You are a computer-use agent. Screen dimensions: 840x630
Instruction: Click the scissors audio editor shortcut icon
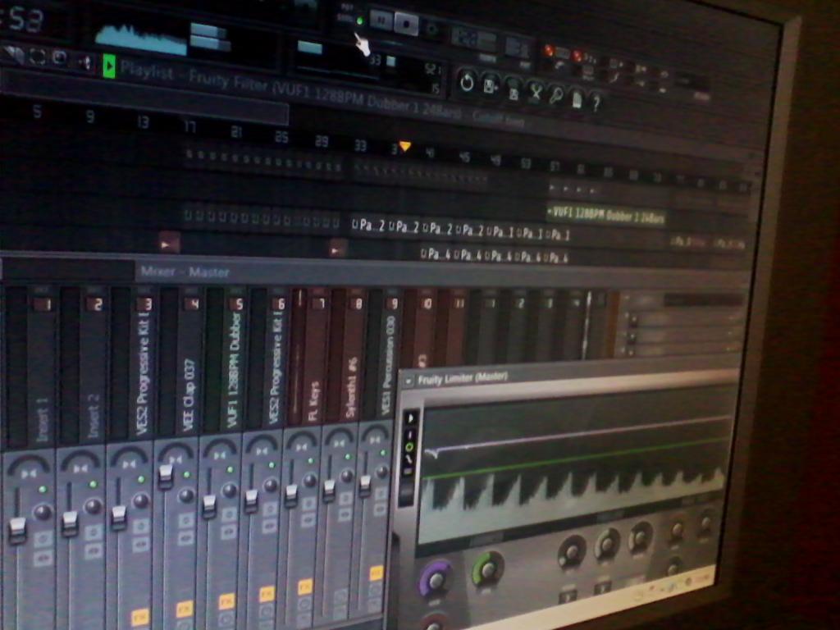pyautogui.click(x=535, y=93)
